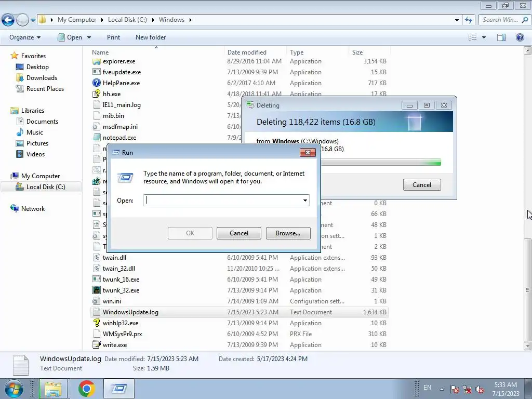532x399 pixels.
Task: Open Documents library
Action: [42, 122]
